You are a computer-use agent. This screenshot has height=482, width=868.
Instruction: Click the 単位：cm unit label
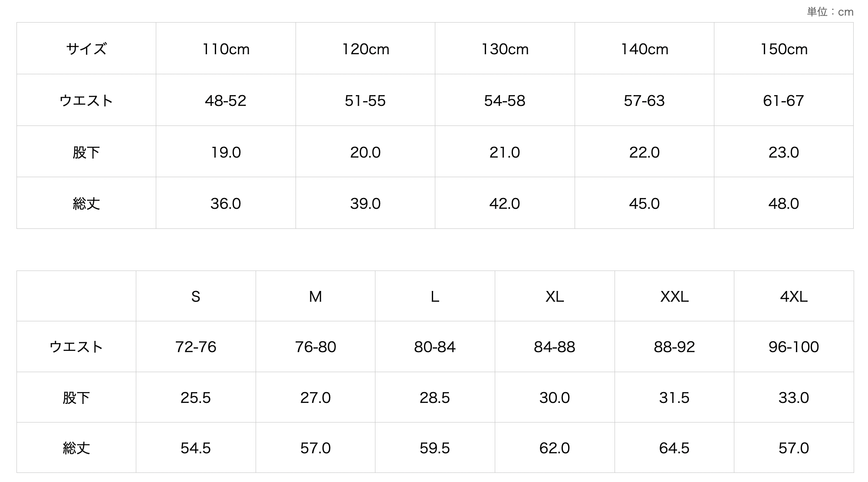coord(830,12)
